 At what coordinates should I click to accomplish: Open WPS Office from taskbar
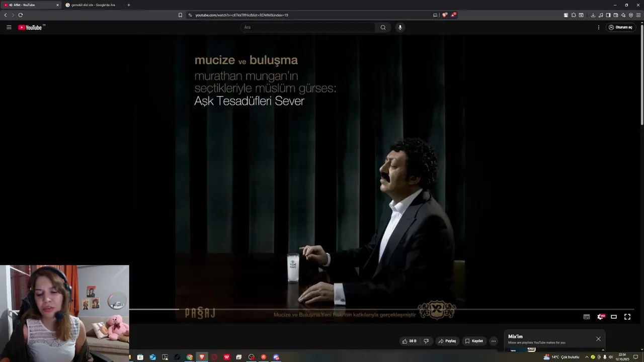(x=227, y=357)
